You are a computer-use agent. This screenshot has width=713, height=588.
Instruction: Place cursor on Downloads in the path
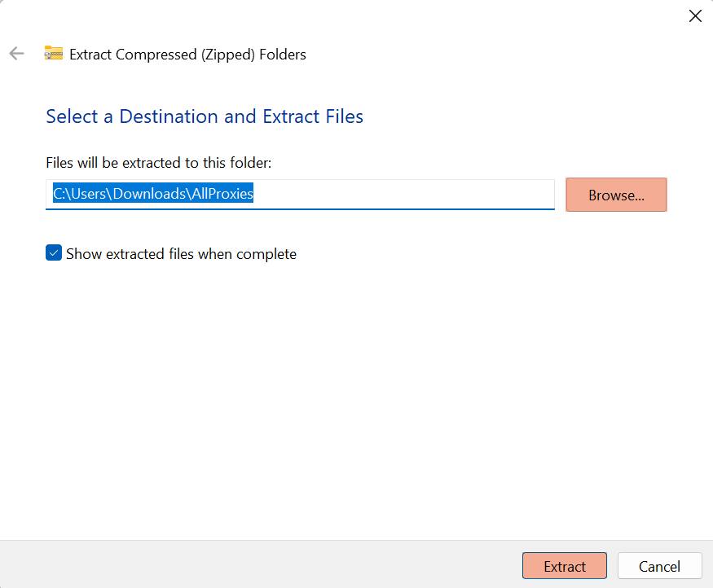point(147,194)
